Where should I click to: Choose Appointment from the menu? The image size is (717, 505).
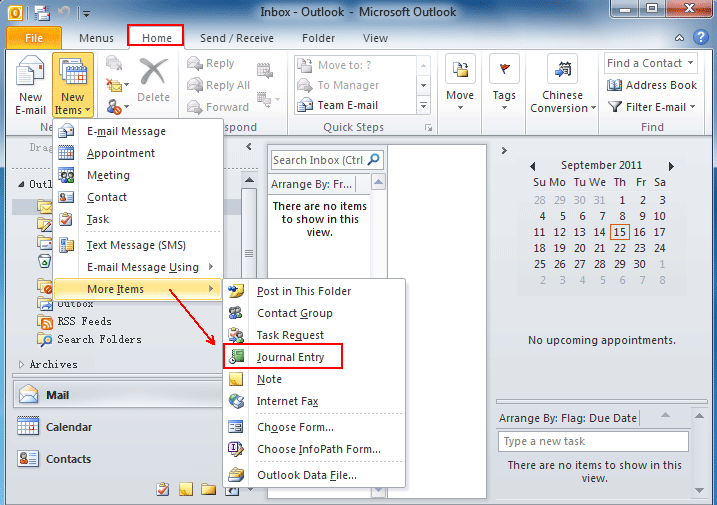click(x=138, y=153)
